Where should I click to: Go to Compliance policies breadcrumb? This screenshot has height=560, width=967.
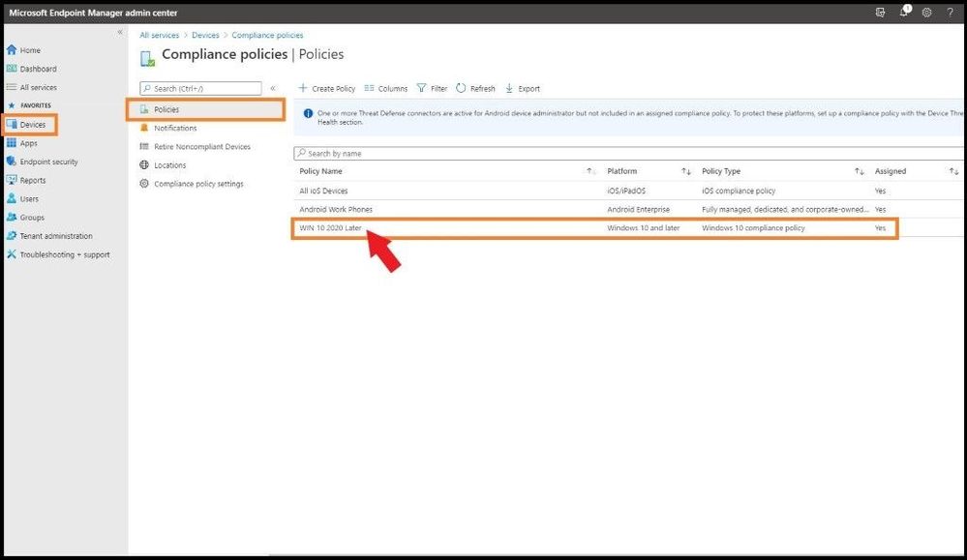(x=268, y=35)
